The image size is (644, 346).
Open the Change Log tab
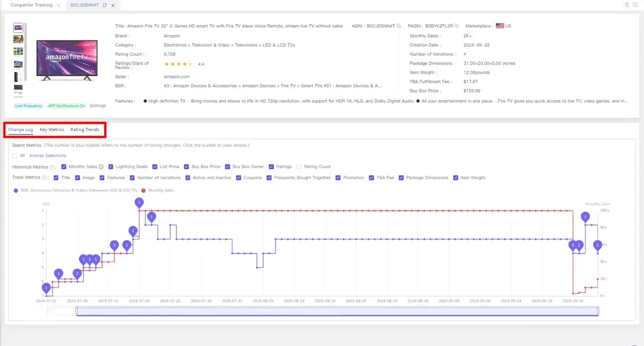coord(20,130)
